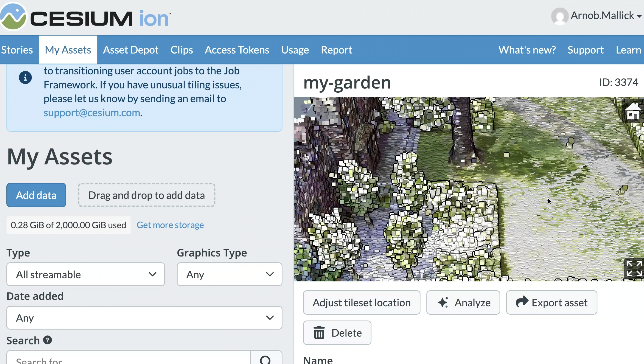Select the My Assets tab
The image size is (644, 364).
coord(68,50)
